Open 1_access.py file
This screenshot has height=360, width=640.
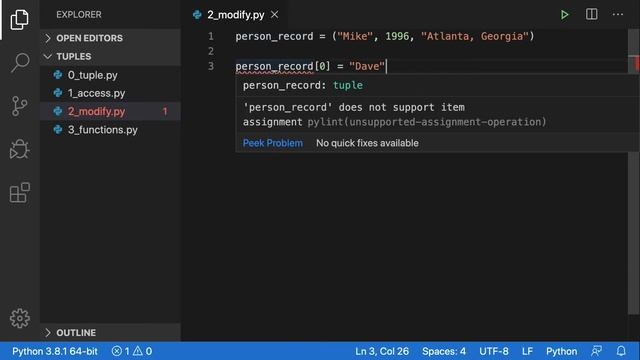(x=110, y=93)
